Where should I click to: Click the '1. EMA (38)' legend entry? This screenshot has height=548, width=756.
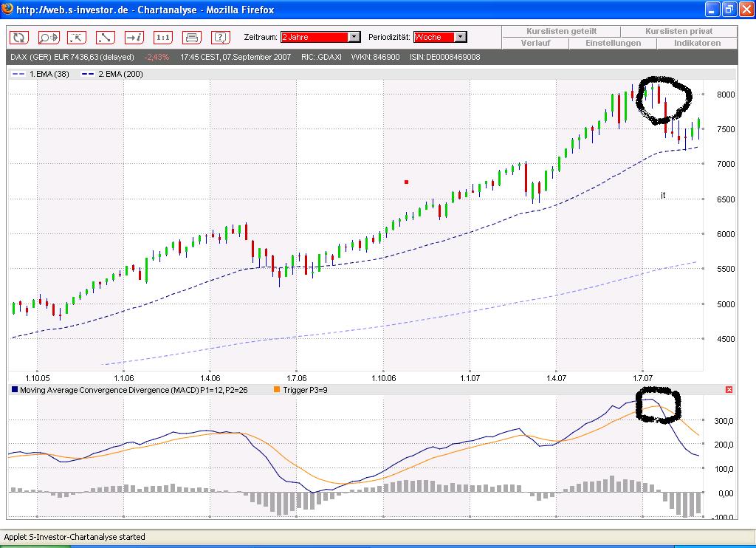click(x=41, y=74)
